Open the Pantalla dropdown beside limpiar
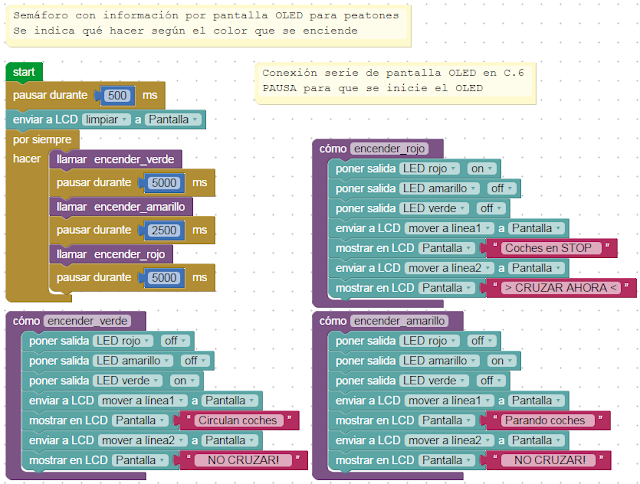This screenshot has width=640, height=484. click(x=173, y=120)
